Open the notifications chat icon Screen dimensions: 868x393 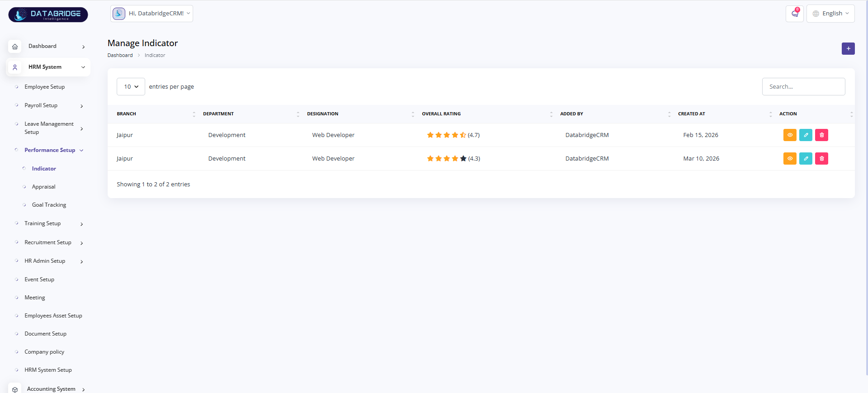click(x=795, y=14)
